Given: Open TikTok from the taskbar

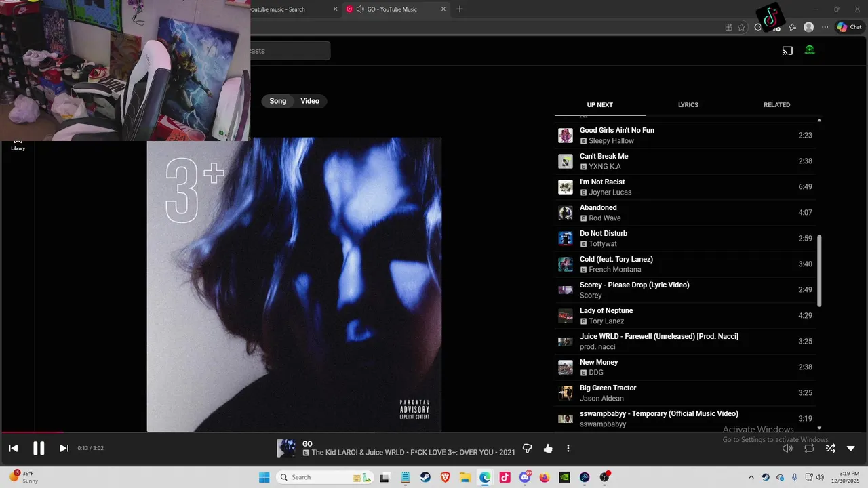Looking at the screenshot, I should click(x=505, y=477).
